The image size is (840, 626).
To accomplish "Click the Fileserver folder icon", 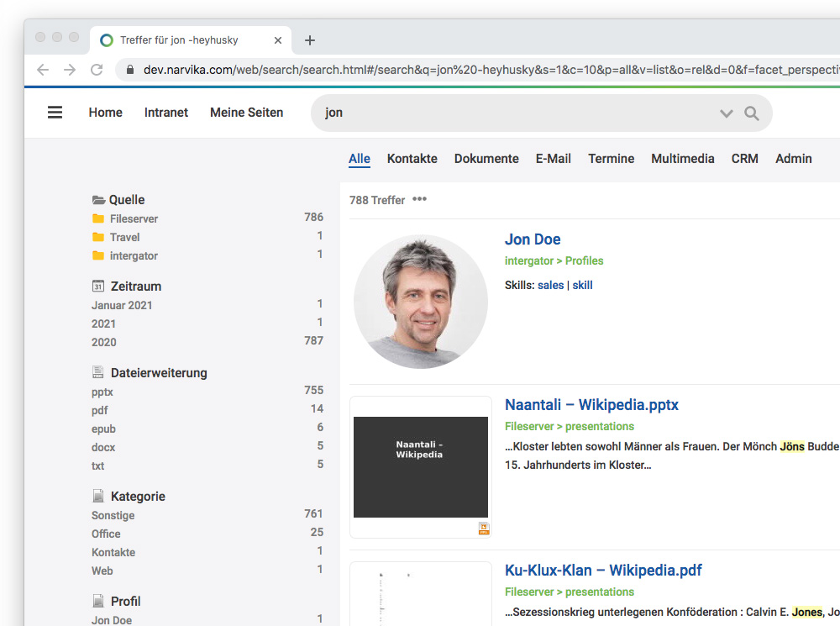I will click(98, 218).
